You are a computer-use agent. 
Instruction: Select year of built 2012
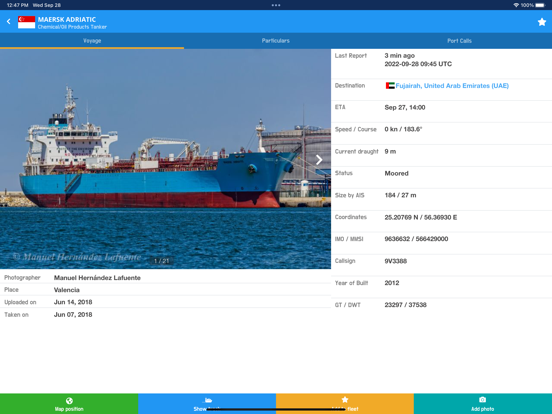coord(392,283)
